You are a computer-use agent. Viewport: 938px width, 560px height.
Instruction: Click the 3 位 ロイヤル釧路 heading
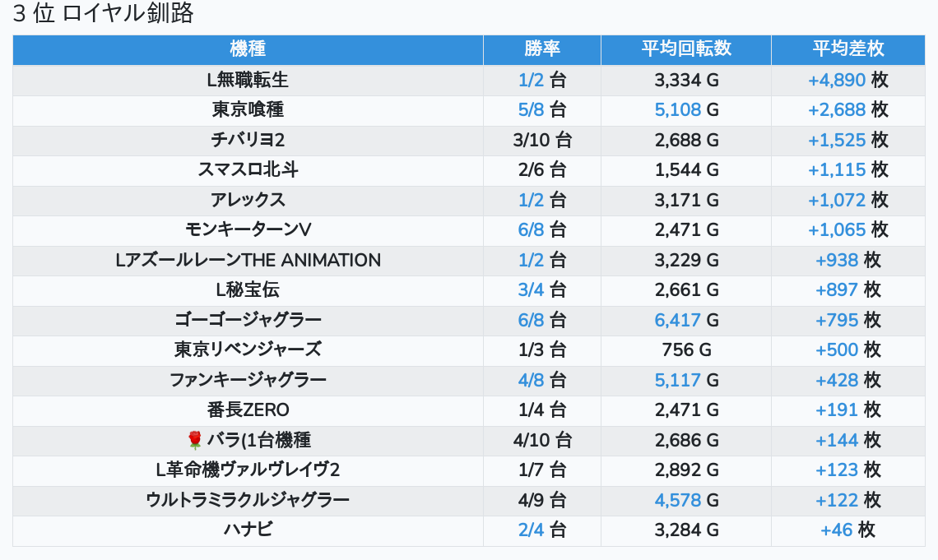tap(103, 15)
